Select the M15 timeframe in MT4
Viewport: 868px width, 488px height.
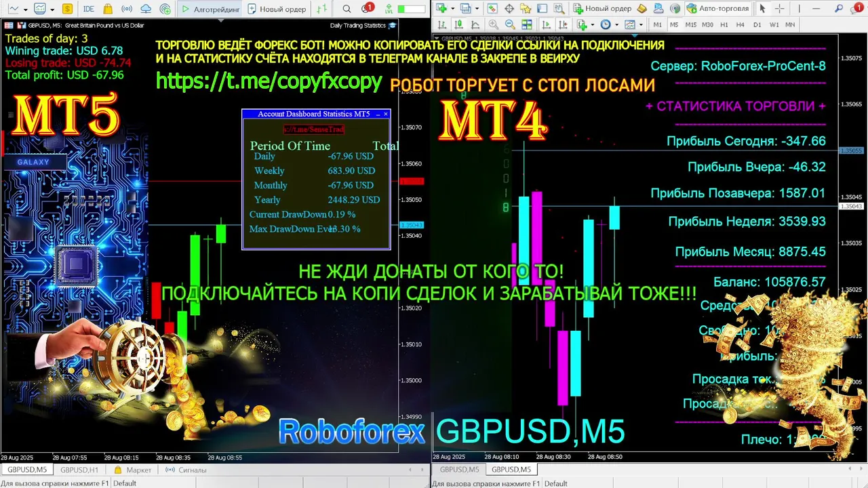[x=691, y=24]
